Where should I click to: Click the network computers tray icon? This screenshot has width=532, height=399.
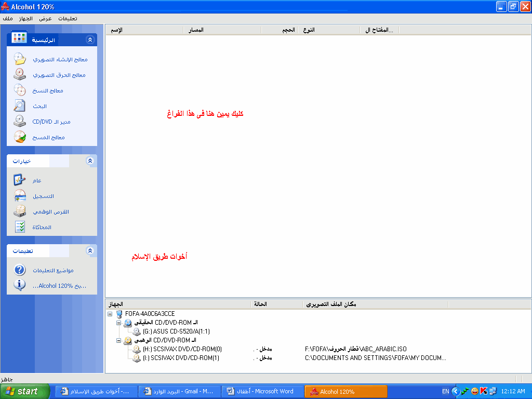493,391
